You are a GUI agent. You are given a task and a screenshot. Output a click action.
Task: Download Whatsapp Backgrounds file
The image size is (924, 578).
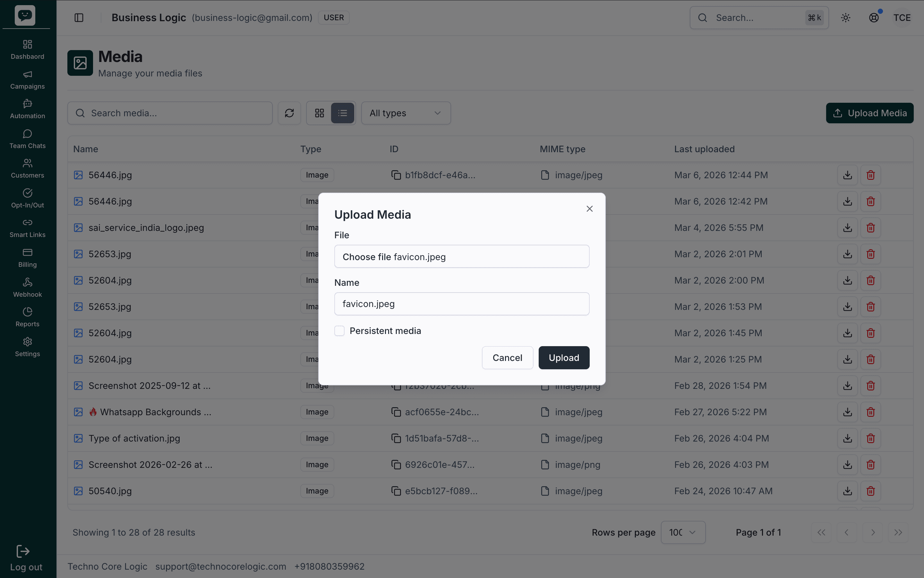click(847, 412)
